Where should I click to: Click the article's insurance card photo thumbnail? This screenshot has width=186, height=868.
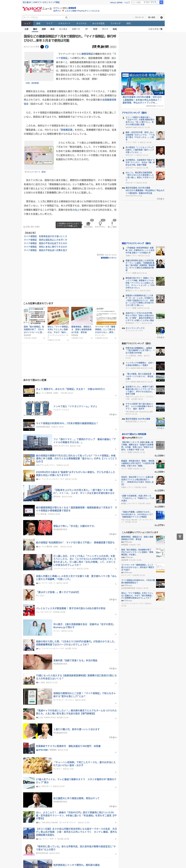[x=39, y=66]
